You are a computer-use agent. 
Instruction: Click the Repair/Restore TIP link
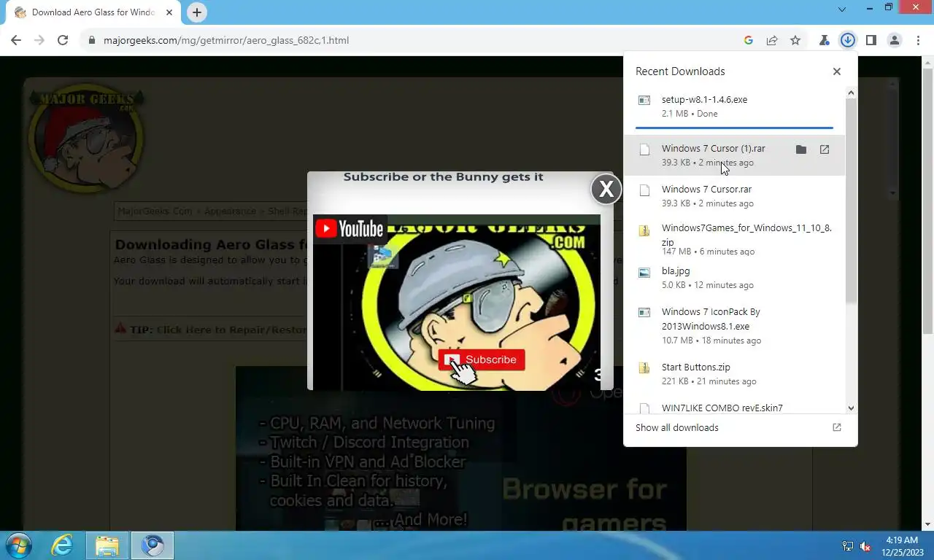[x=231, y=330]
